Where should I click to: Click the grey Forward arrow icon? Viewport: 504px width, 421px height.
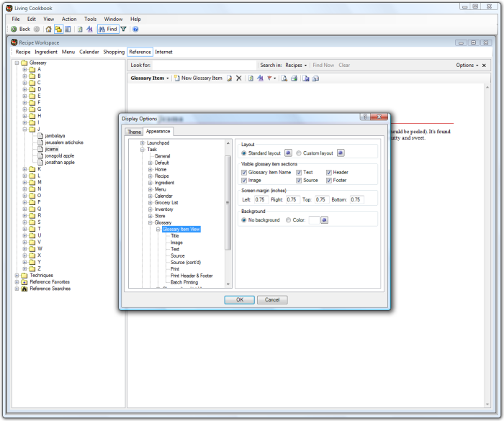click(x=37, y=30)
